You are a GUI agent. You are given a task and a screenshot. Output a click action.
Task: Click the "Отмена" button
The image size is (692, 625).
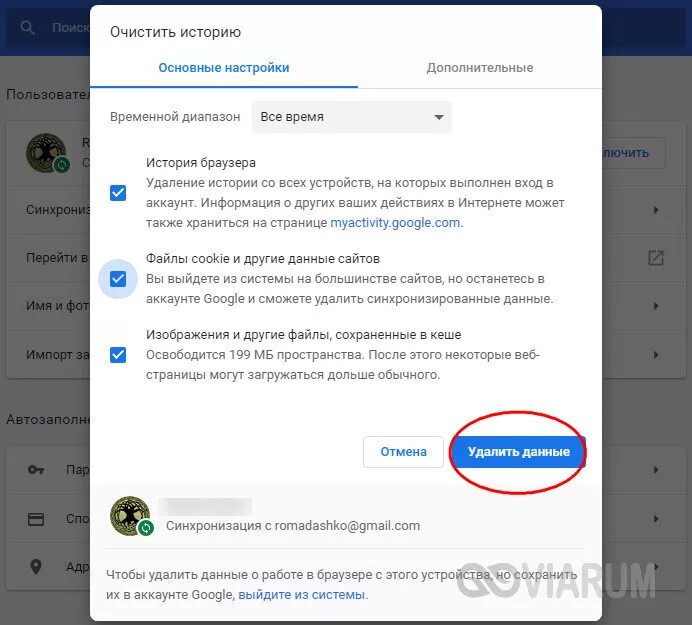click(x=403, y=452)
